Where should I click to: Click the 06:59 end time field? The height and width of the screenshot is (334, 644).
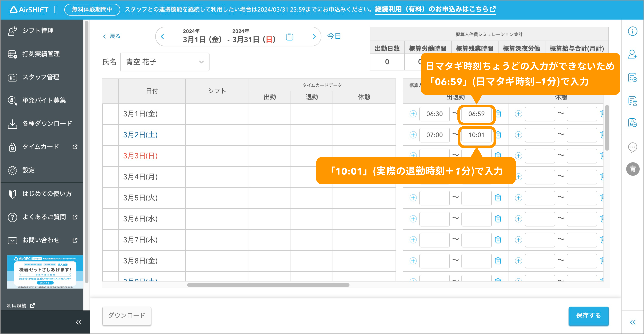(x=477, y=114)
